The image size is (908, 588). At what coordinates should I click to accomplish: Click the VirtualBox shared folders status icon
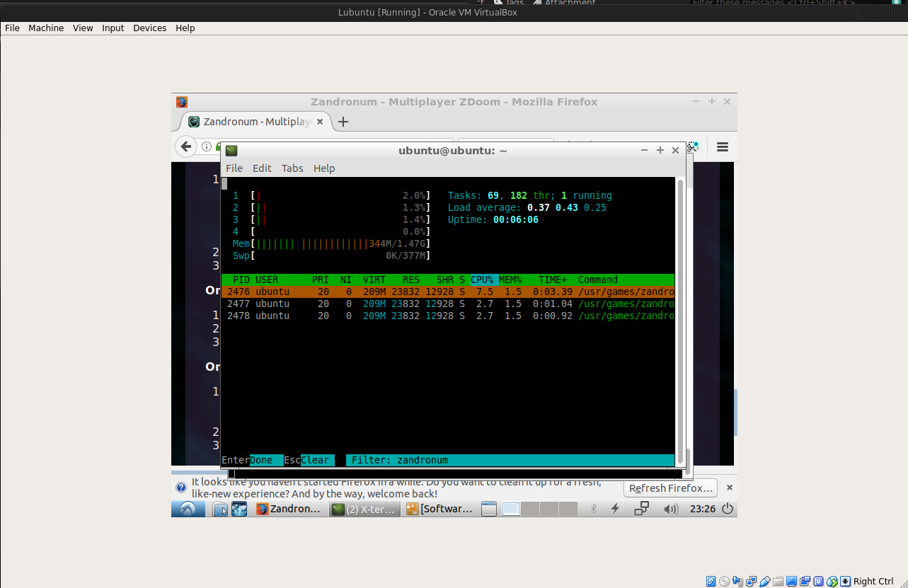coord(778,582)
